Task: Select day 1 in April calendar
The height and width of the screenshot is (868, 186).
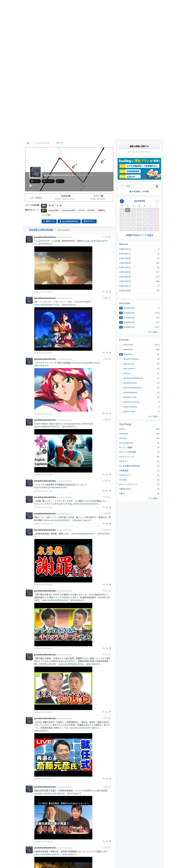Action: click(128, 210)
